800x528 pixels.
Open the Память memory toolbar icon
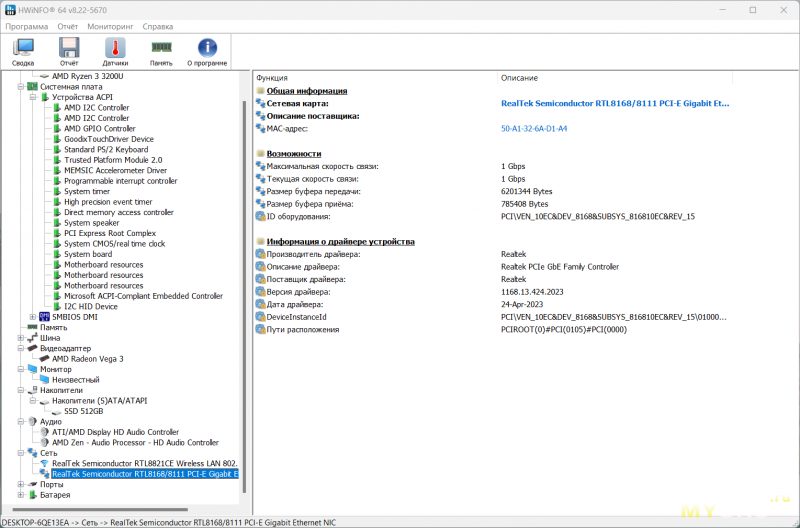(161, 52)
